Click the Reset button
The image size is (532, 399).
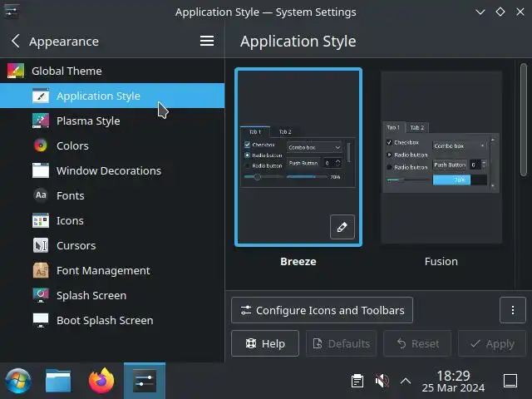(x=417, y=343)
